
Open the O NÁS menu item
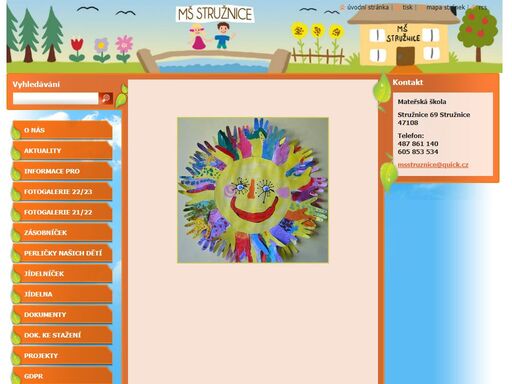point(62,130)
